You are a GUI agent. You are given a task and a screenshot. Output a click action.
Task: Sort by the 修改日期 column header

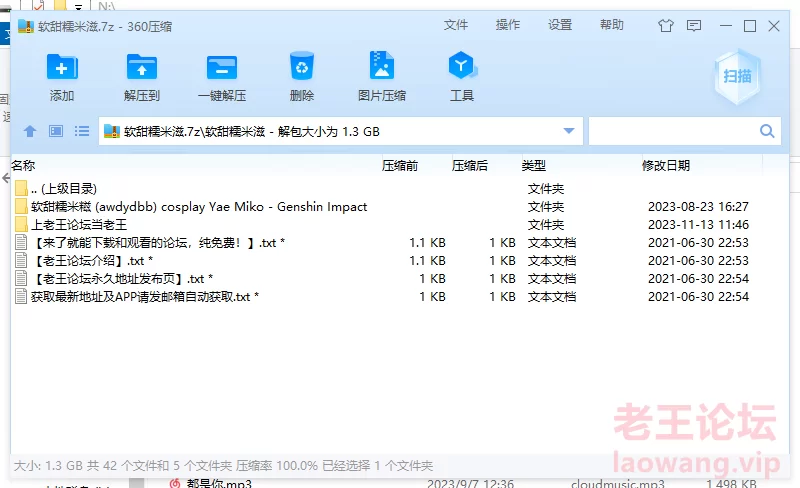point(666,165)
